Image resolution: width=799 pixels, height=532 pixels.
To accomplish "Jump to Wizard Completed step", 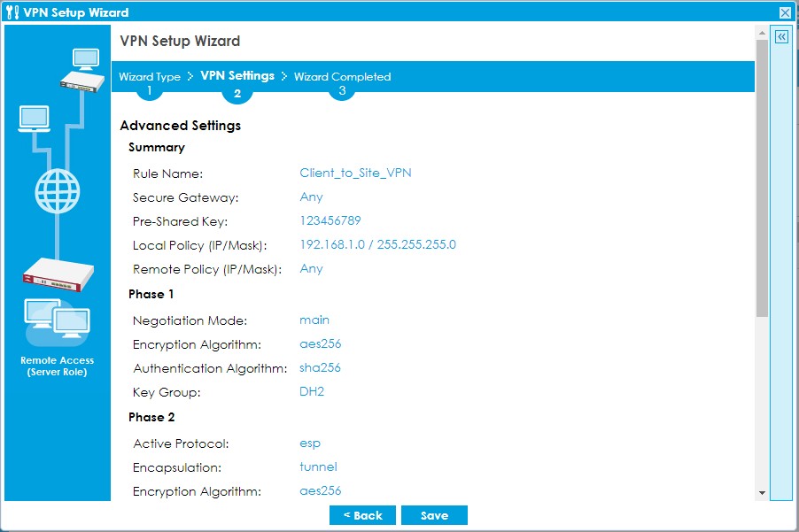I will click(x=342, y=77).
